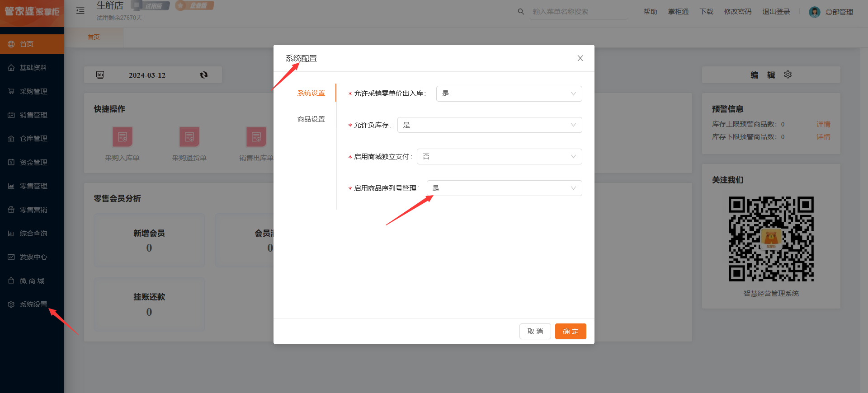
Task: Open the 采购退货单 shortcut icon
Action: point(189,137)
